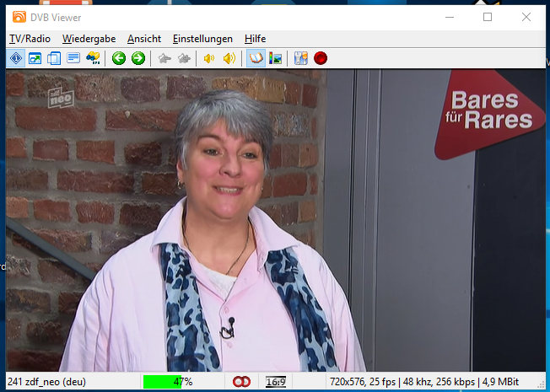The height and width of the screenshot is (392, 550).
Task: Toggle the highlighted open-book toolbar button
Action: (x=256, y=58)
